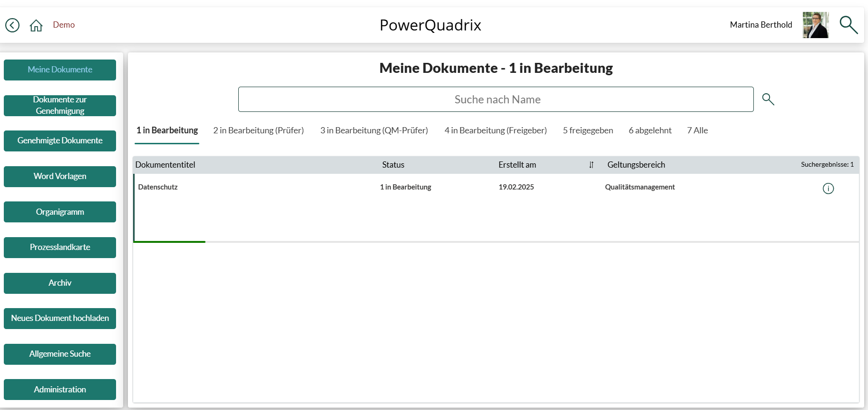Show the Prozesslandkarte
Image resolution: width=868 pixels, height=410 pixels.
point(60,248)
